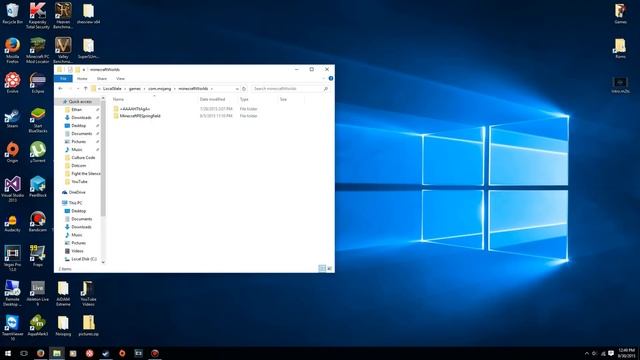Open YouTube folder in Quick access
This screenshot has width=640, height=360.
click(79, 182)
